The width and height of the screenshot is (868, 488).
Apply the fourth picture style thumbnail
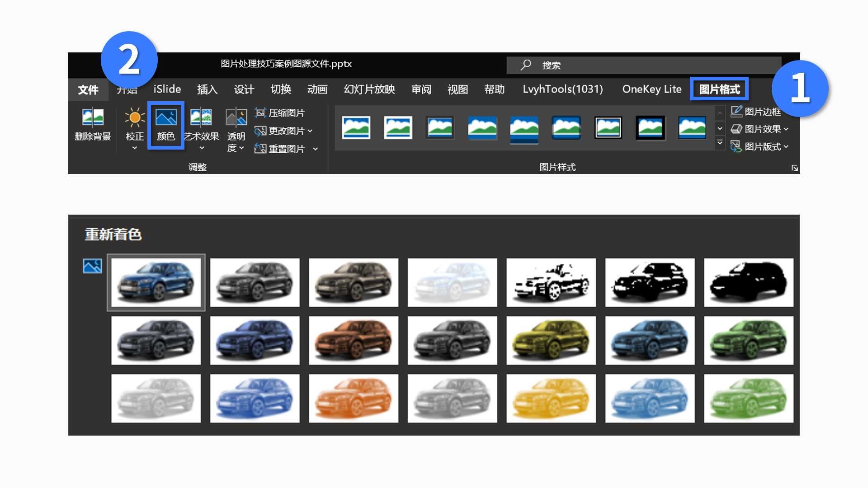coord(482,127)
